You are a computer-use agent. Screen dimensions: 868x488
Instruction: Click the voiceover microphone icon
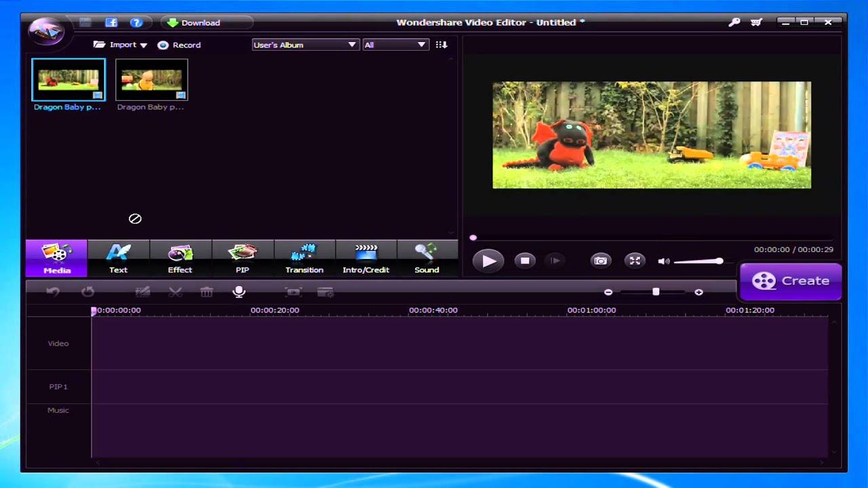[x=239, y=292]
